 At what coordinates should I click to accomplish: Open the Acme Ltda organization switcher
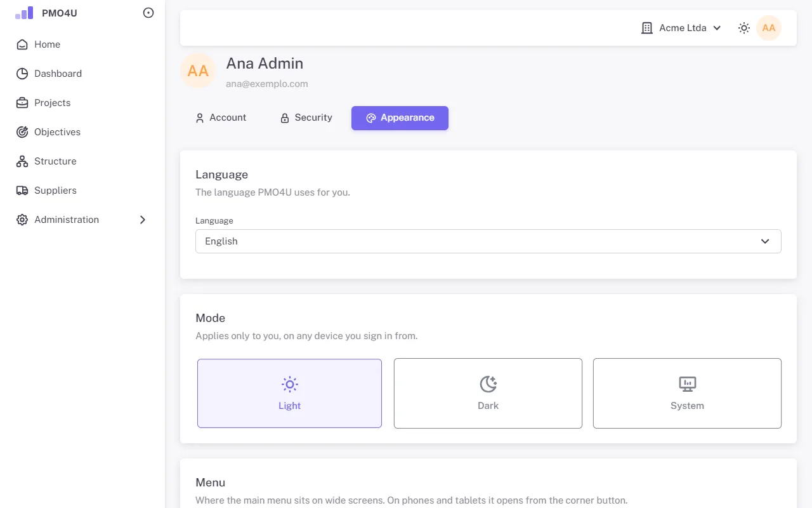681,28
